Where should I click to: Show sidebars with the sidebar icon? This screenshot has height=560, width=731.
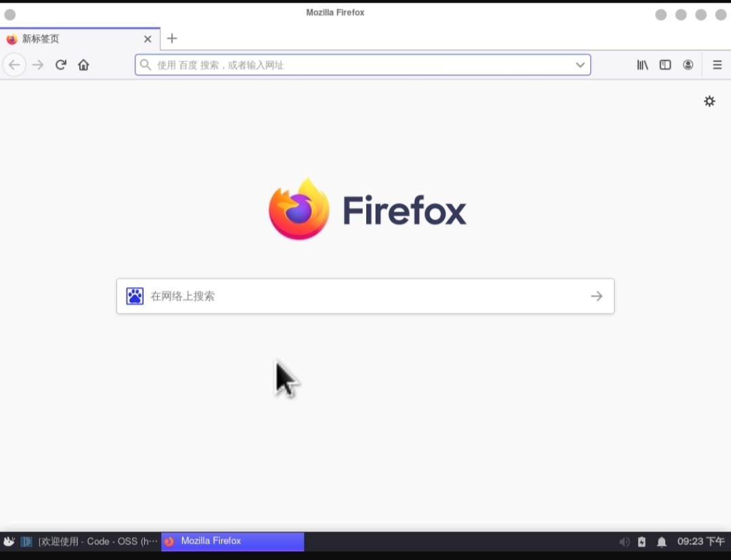point(665,65)
